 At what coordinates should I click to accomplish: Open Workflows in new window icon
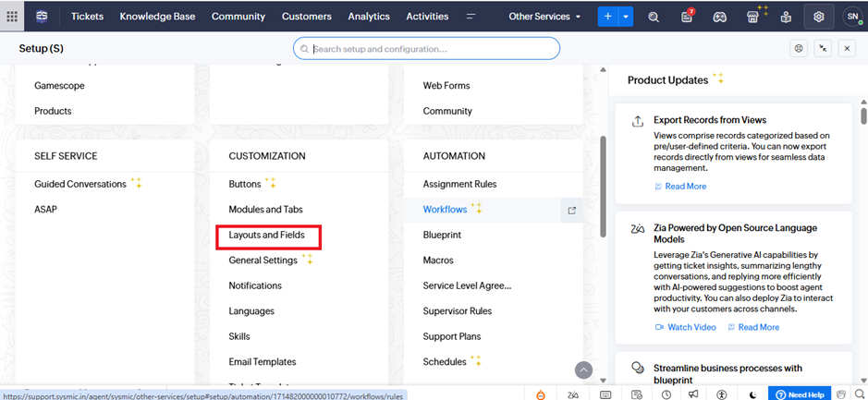click(x=571, y=211)
